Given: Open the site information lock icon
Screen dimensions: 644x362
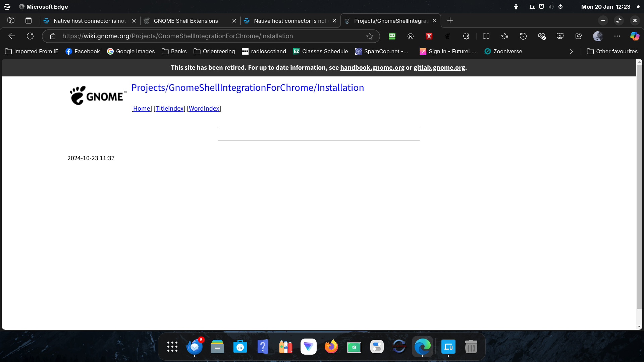Looking at the screenshot, I should (53, 36).
